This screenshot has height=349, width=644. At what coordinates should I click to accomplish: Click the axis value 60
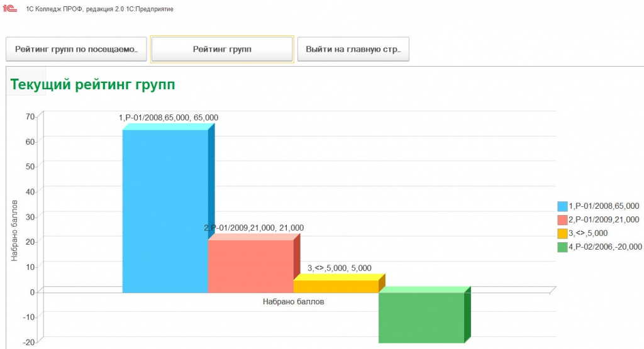tap(30, 142)
